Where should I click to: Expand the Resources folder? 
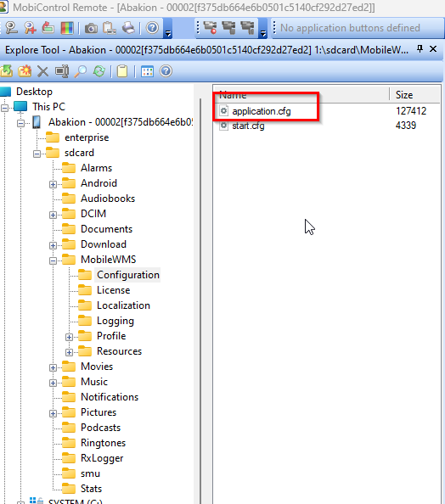(69, 353)
